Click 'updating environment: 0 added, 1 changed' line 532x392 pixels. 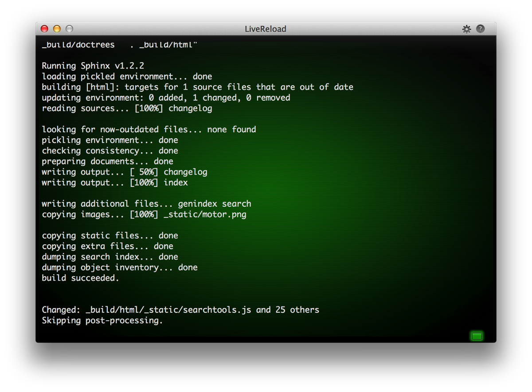166,98
